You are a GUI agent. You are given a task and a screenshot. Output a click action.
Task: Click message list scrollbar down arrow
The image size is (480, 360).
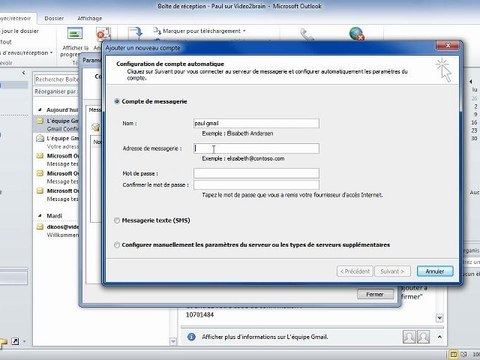173,341
